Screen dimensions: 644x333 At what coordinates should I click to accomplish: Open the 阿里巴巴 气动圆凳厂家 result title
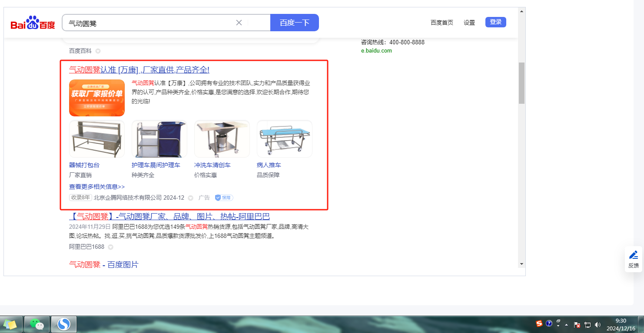[169, 216]
